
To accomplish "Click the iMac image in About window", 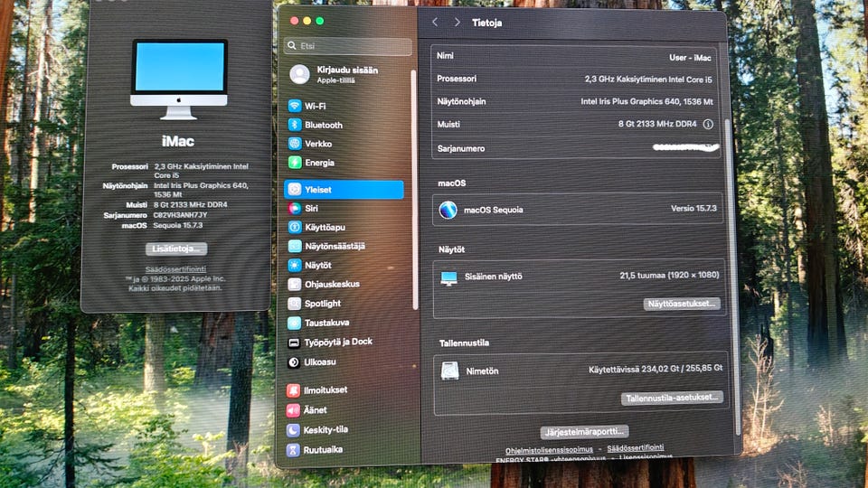I will click(x=178, y=80).
